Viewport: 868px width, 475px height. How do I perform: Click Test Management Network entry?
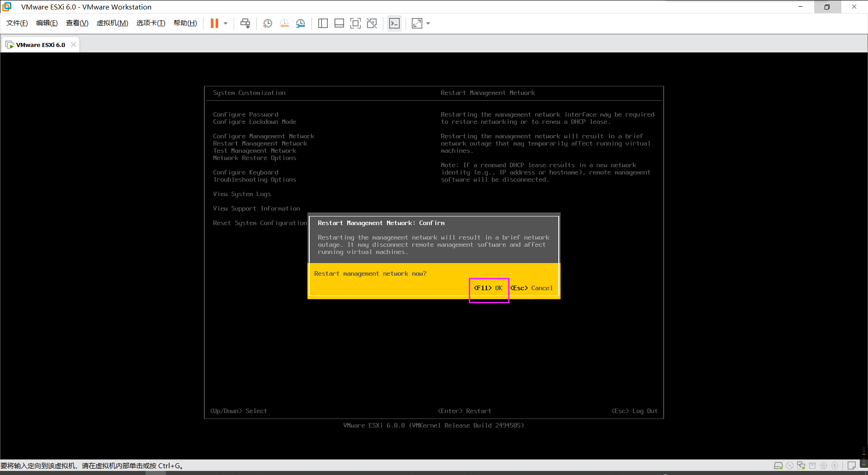click(255, 150)
